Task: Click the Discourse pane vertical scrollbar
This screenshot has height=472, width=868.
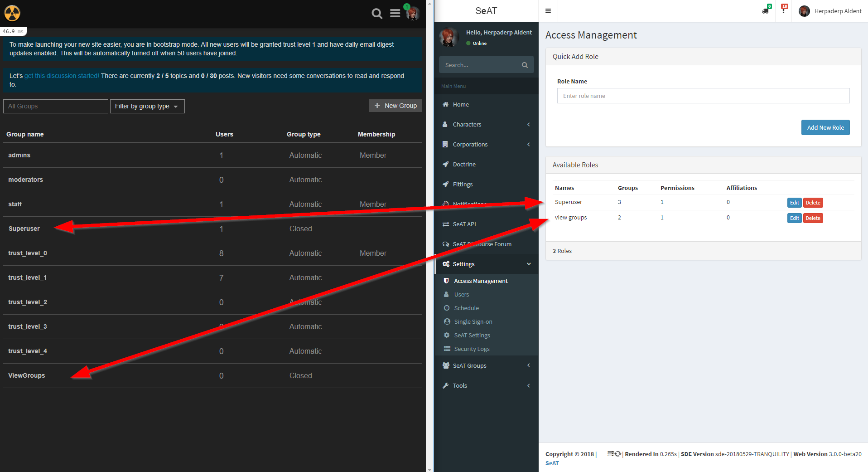Action: 430,236
